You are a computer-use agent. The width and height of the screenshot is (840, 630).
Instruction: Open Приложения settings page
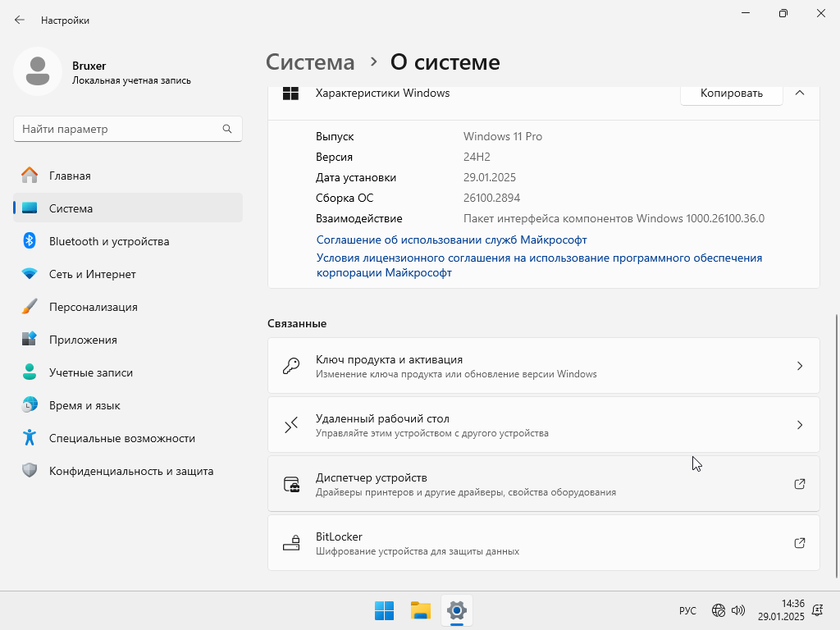point(82,340)
